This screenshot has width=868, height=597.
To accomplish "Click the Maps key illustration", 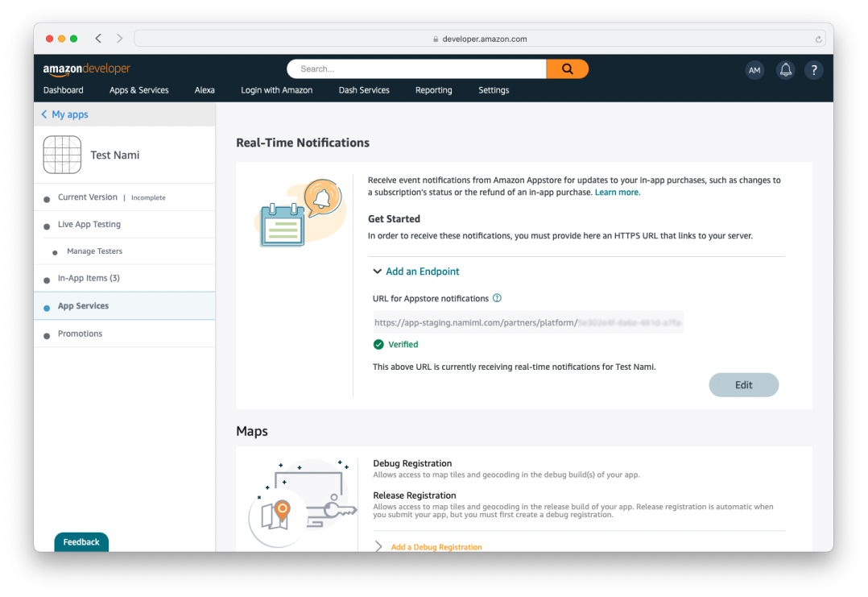I will coord(302,502).
